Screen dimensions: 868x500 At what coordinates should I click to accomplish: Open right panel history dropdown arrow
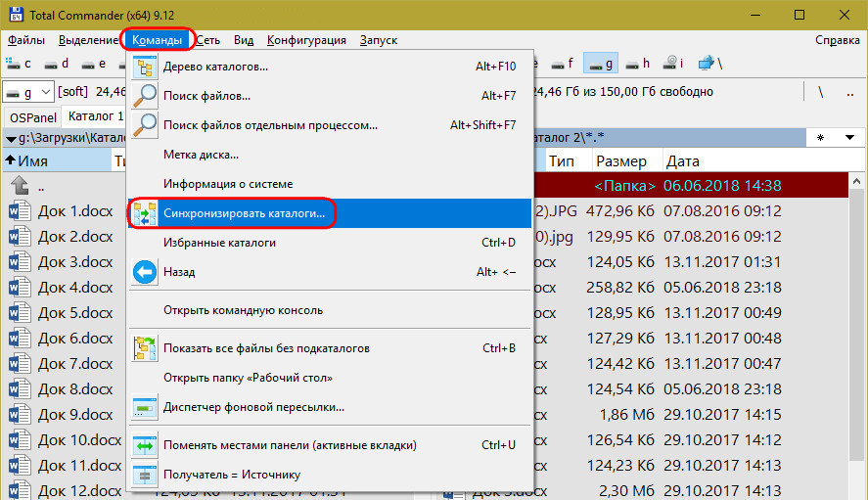[849, 137]
